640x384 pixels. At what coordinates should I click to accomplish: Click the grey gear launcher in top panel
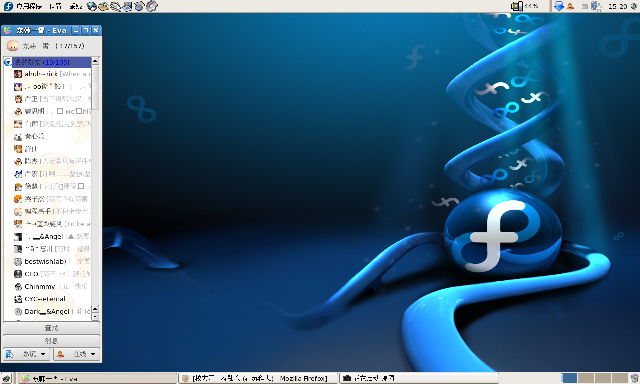point(151,6)
